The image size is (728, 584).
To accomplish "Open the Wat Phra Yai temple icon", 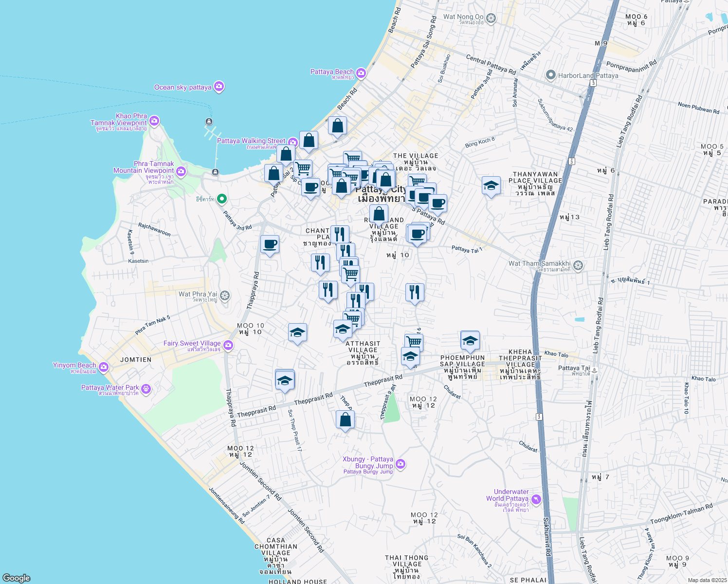I will 224,295.
